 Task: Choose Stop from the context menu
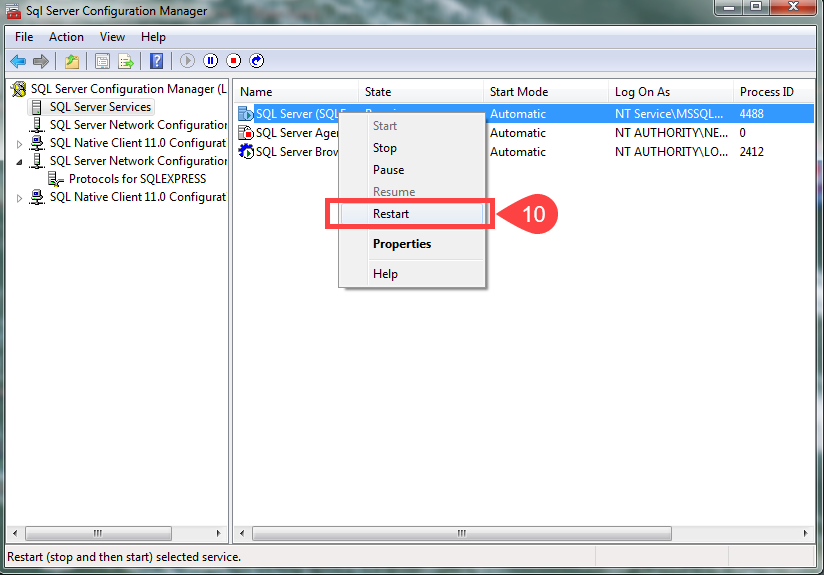412,148
